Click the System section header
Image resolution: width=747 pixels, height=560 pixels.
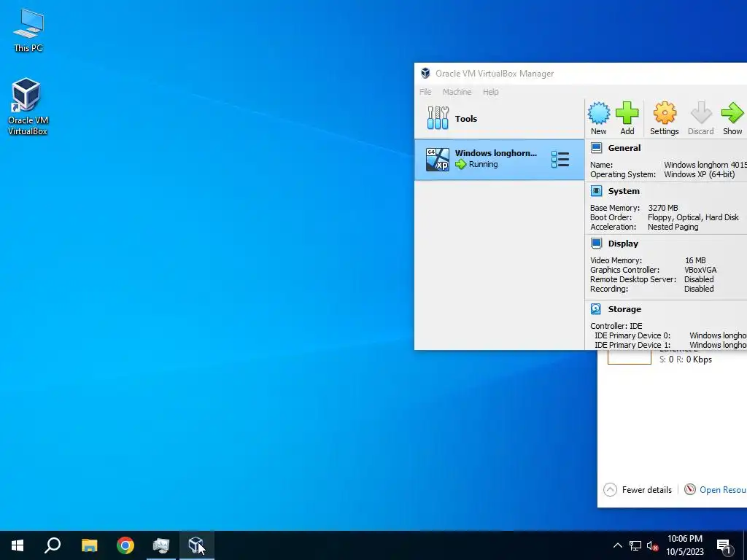(x=624, y=191)
